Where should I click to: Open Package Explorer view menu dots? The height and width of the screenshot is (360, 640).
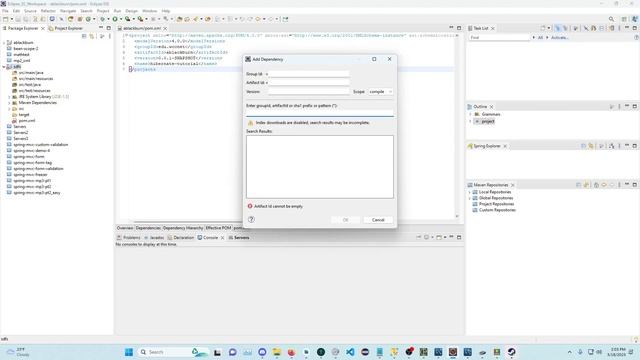tap(109, 36)
